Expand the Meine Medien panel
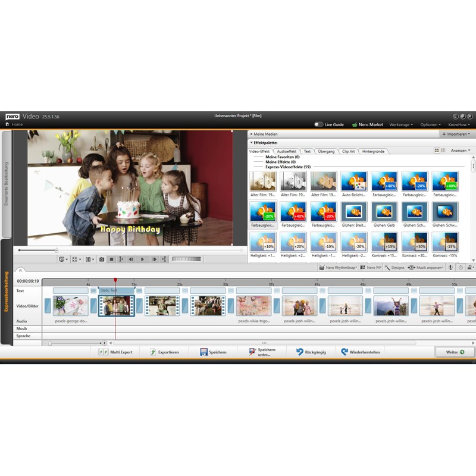The image size is (476, 476). coord(252,134)
